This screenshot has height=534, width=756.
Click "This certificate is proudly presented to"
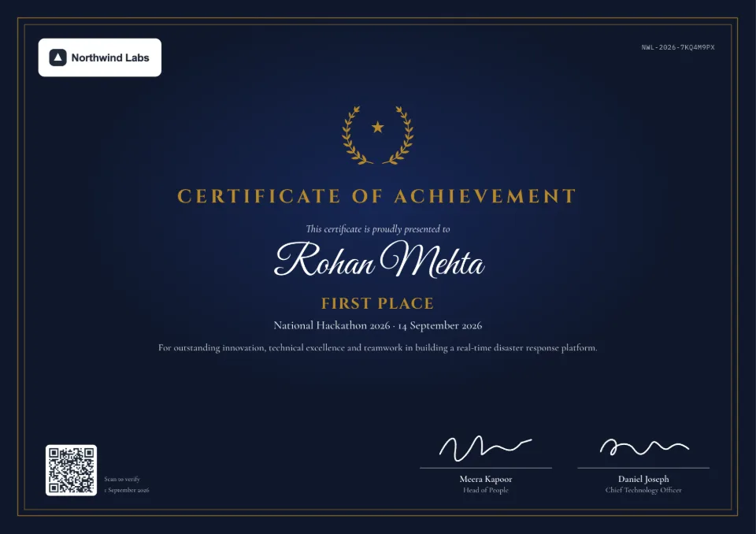point(377,228)
